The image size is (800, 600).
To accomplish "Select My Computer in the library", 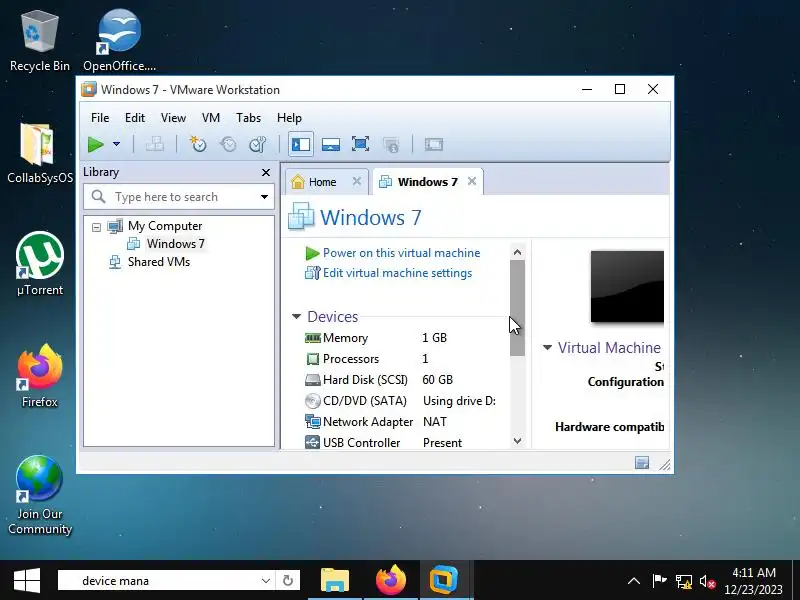I will click(165, 226).
